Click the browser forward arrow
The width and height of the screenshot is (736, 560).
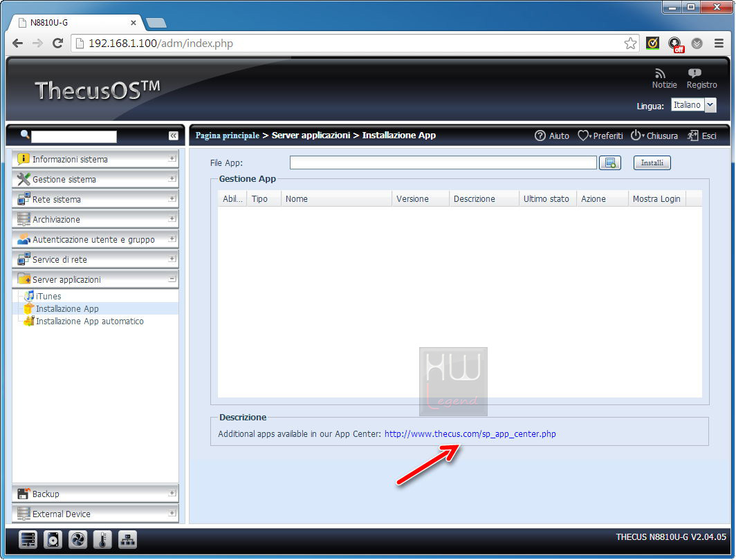tap(37, 43)
